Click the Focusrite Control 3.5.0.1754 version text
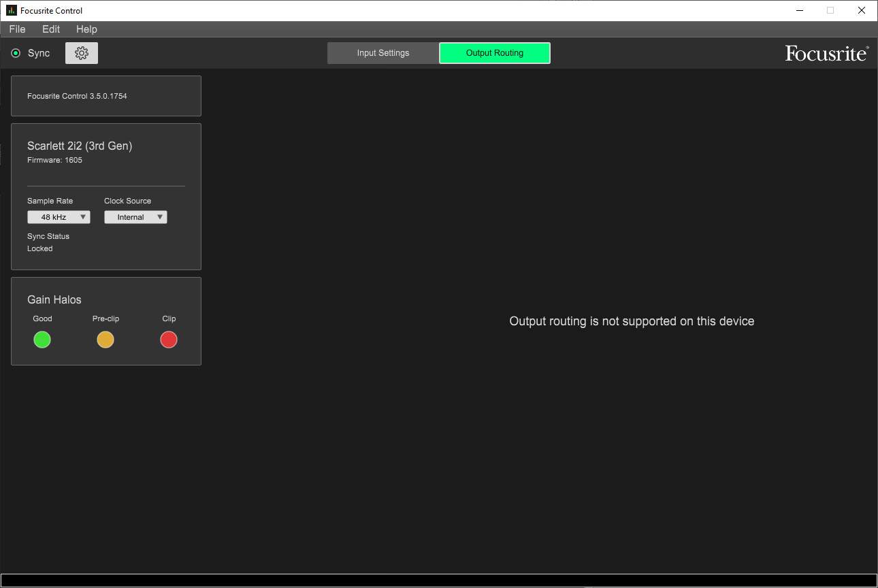This screenshot has width=878, height=588. (x=77, y=96)
